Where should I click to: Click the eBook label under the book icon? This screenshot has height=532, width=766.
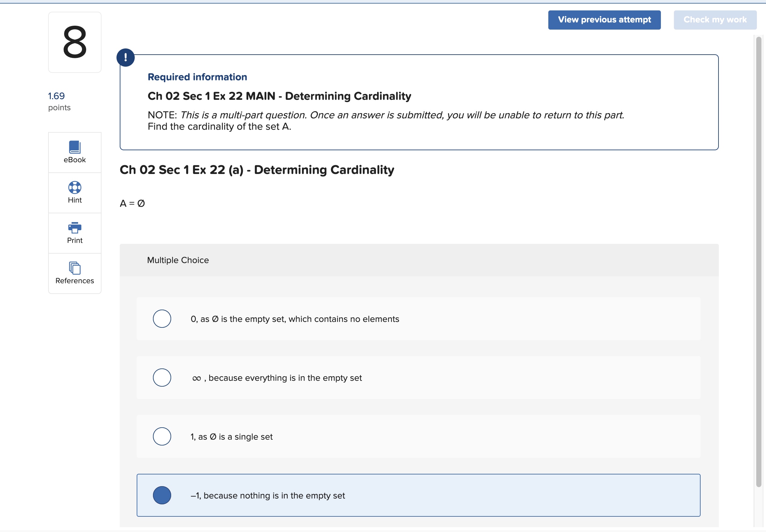(x=74, y=160)
